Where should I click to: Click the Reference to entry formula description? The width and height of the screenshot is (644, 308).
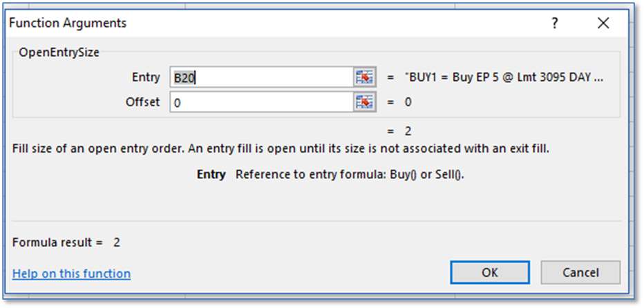coord(350,174)
